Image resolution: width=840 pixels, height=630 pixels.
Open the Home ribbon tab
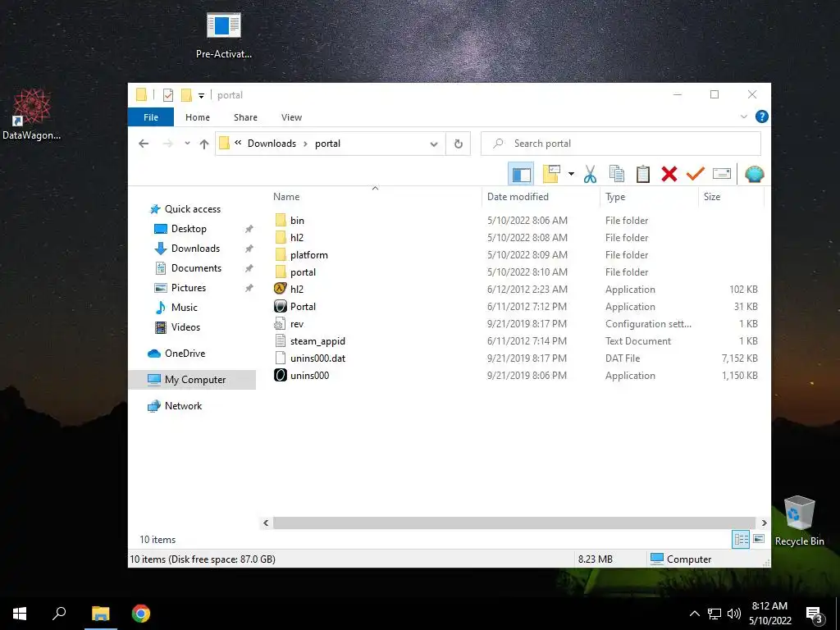197,117
